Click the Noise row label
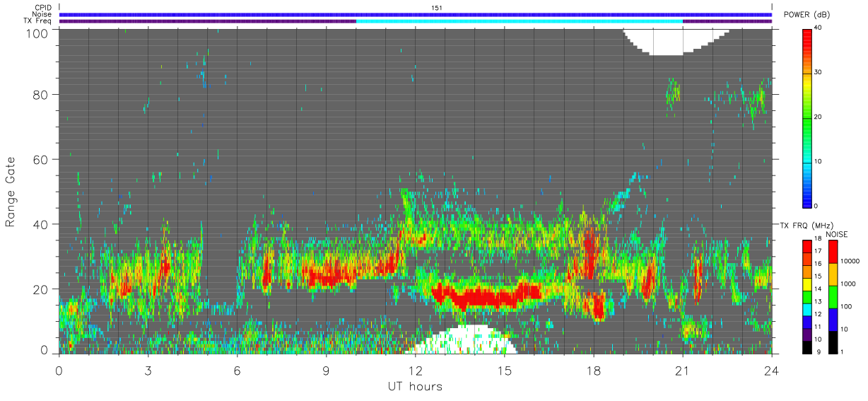Screen dimensions: 868x401 pyautogui.click(x=42, y=14)
